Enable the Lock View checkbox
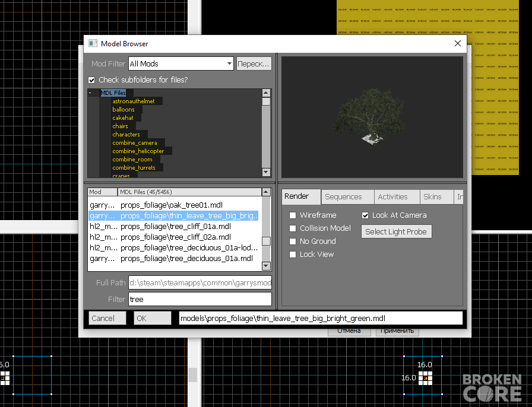 (293, 255)
